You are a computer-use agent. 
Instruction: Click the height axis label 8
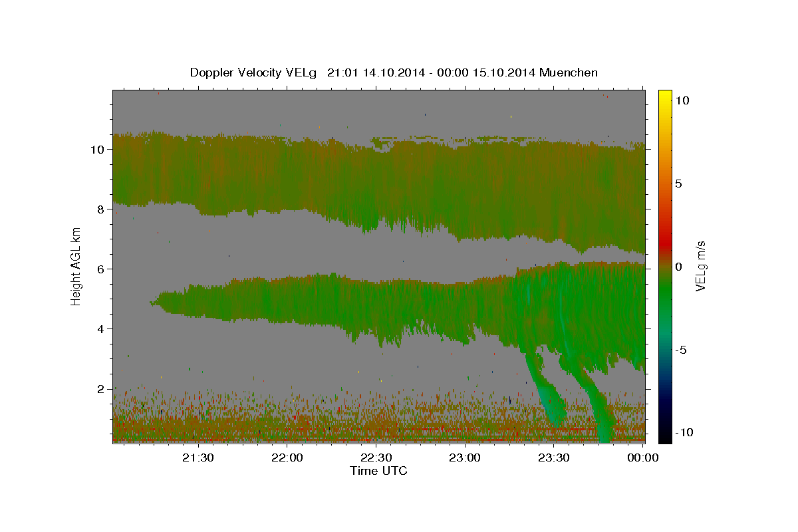100,209
